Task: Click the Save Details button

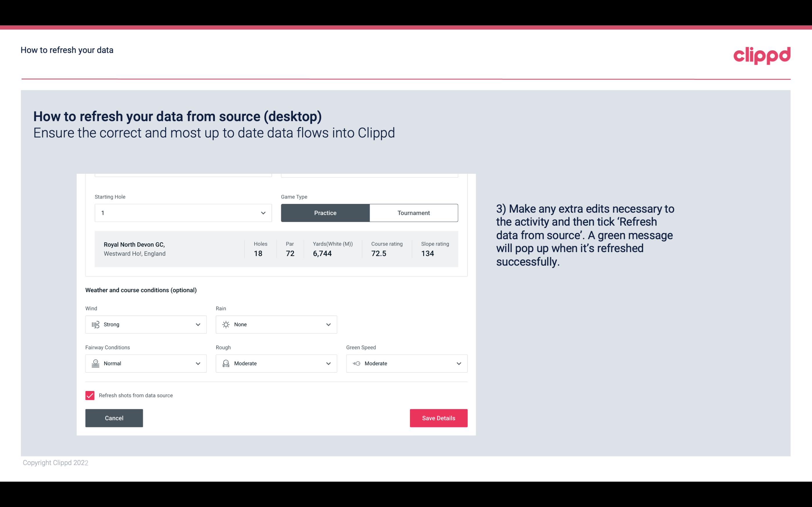Action: coord(438,418)
